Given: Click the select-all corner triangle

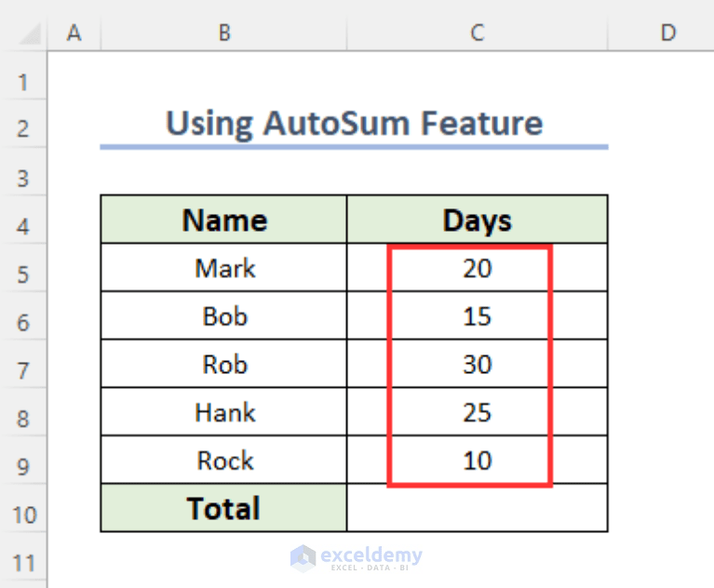Looking at the screenshot, I should click(31, 33).
